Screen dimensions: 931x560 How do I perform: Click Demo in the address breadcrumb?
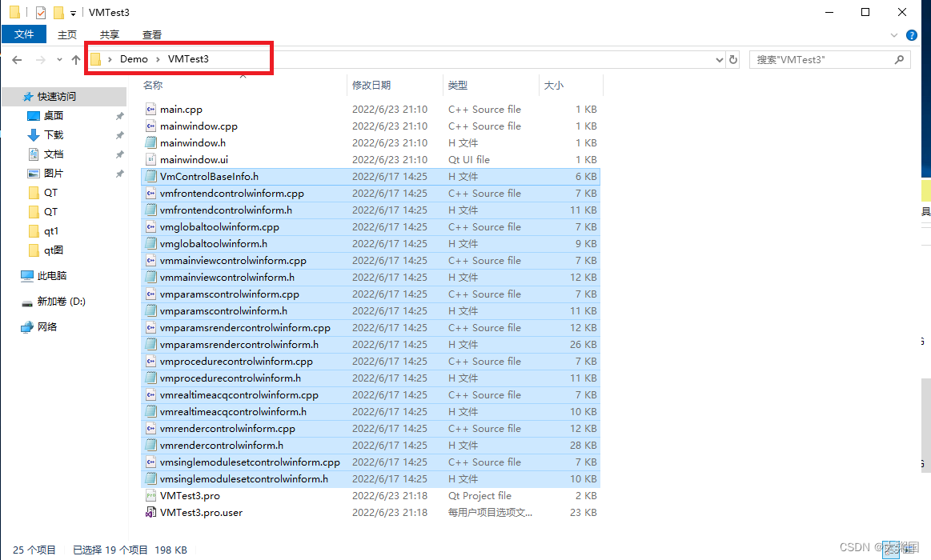[134, 58]
